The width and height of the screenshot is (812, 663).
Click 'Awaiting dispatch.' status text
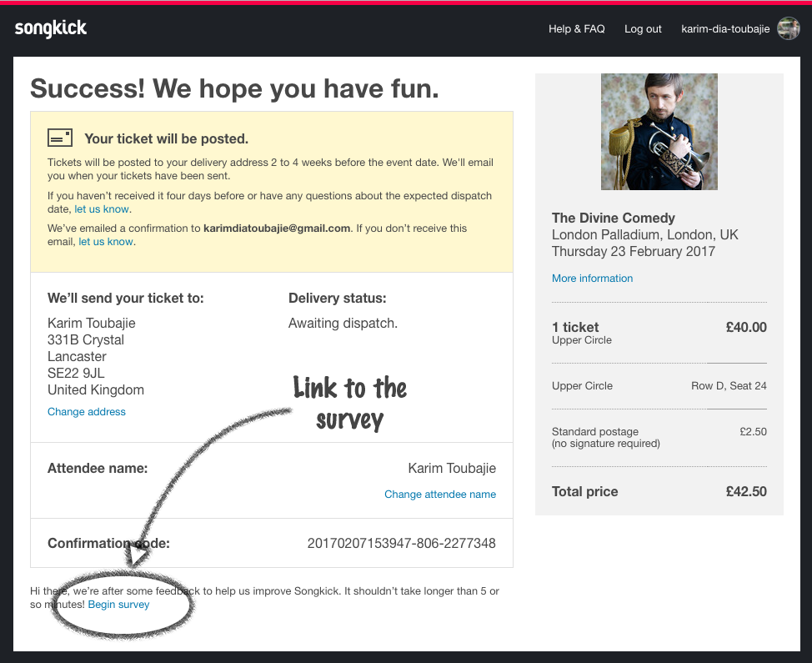click(343, 324)
